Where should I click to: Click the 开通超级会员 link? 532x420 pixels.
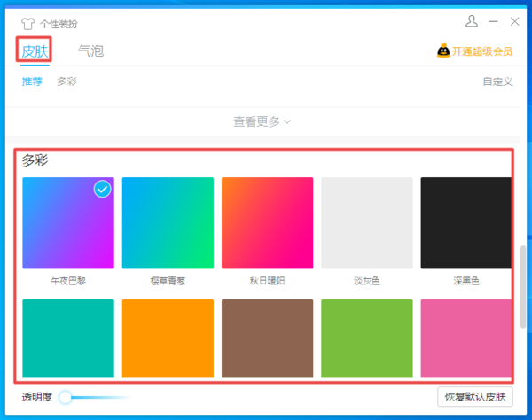(481, 51)
